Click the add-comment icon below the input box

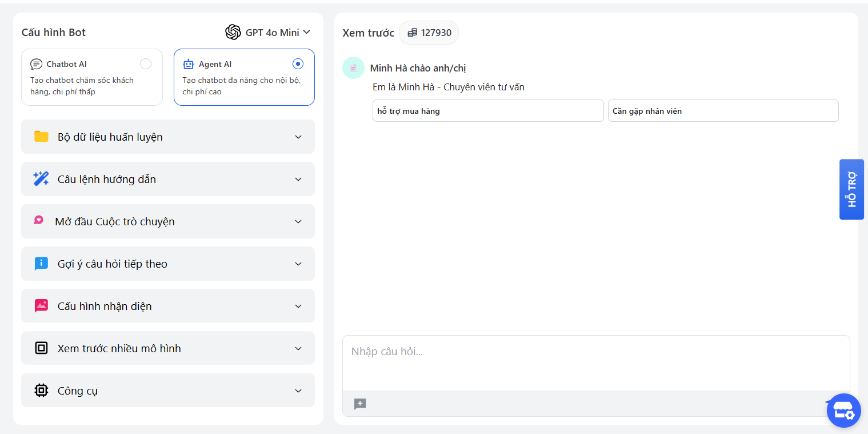[360, 404]
